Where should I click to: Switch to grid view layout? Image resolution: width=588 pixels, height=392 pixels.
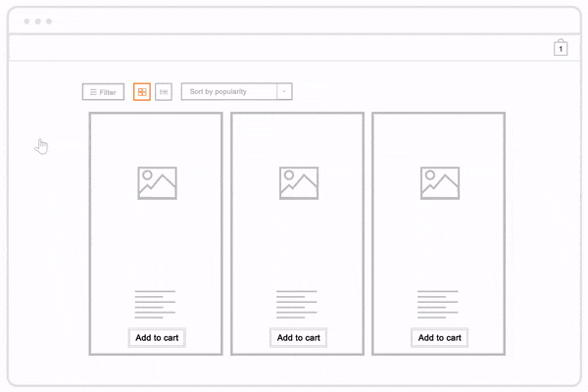pyautogui.click(x=142, y=92)
